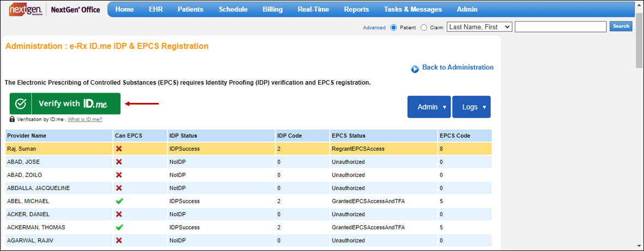Open the Tasks & Messages menu
The width and height of the screenshot is (644, 251).
click(x=412, y=9)
